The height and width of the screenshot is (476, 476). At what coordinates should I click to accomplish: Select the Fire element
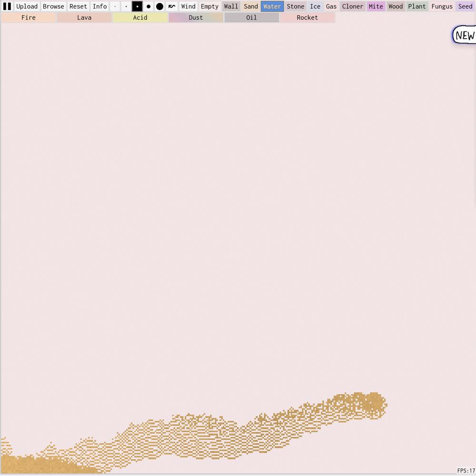[x=29, y=18]
